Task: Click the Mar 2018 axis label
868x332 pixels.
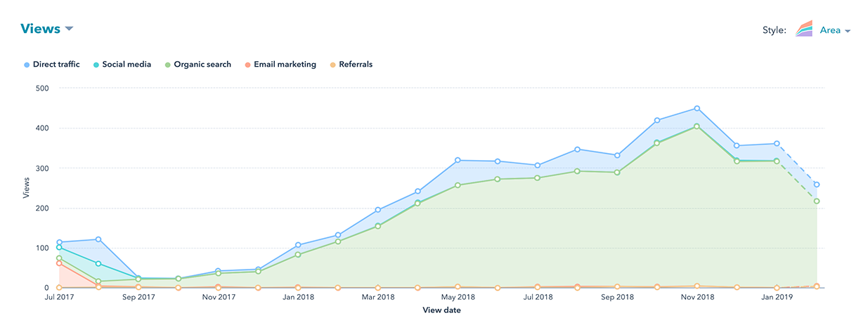Action: pos(378,298)
